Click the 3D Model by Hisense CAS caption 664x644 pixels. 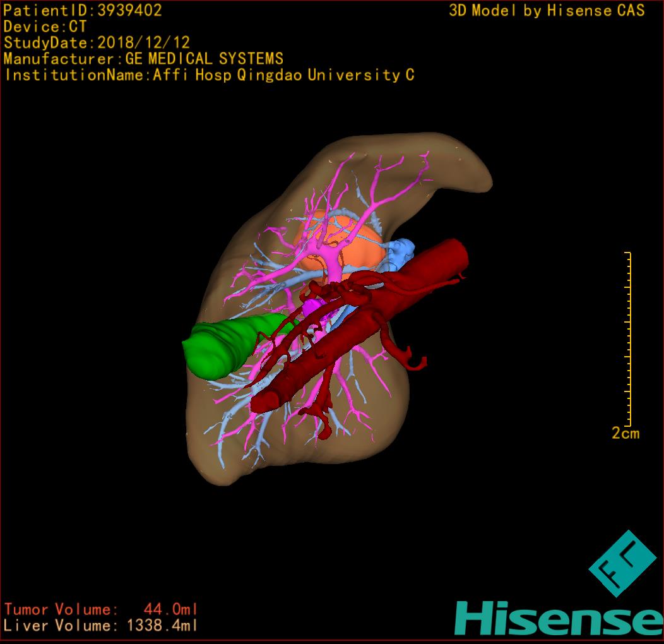(547, 11)
